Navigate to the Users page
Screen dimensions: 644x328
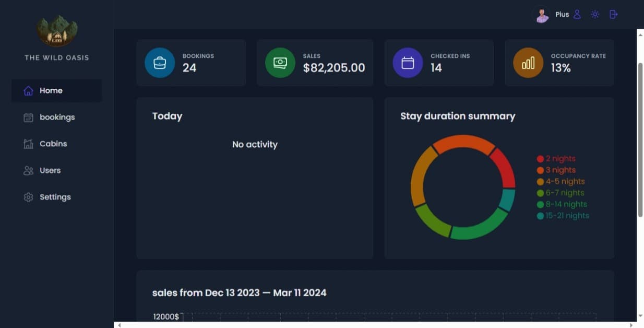[50, 171]
